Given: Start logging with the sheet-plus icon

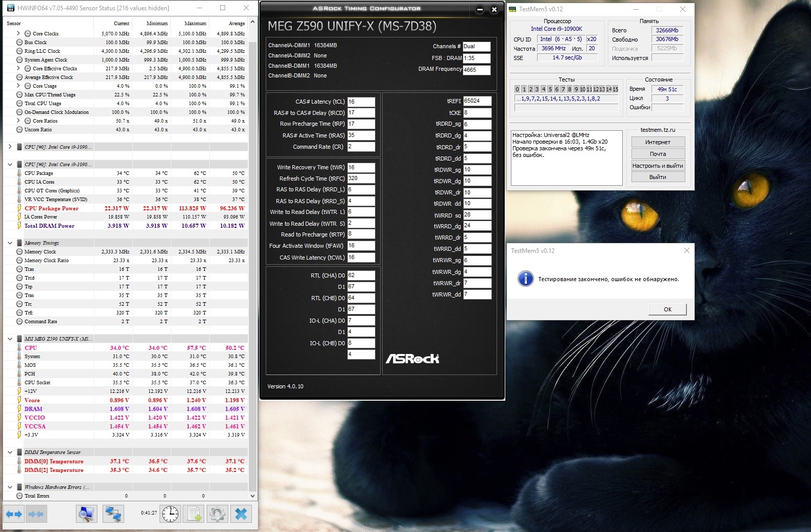Looking at the screenshot, I should [194, 514].
